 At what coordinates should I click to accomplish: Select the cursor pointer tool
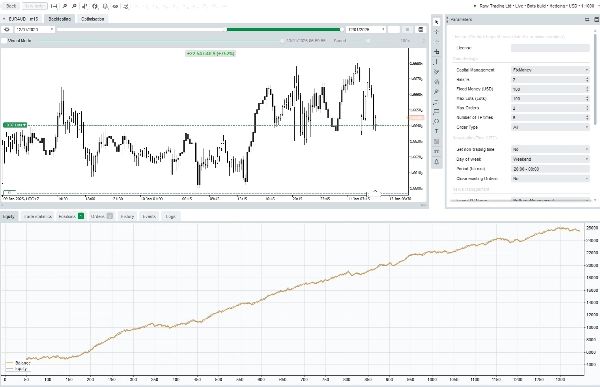tap(437, 22)
